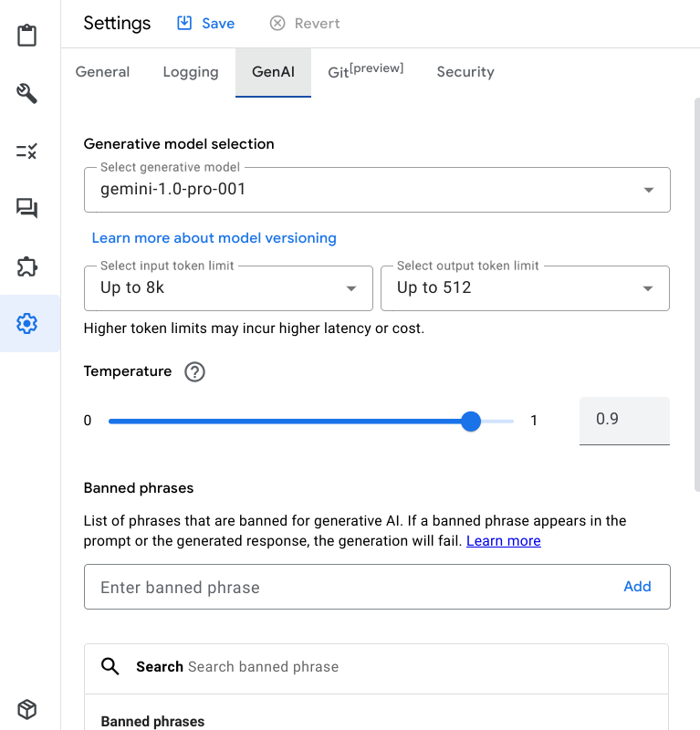This screenshot has width=700, height=730.
Task: Open the wrench tools icon in sidebar
Action: coord(27,93)
